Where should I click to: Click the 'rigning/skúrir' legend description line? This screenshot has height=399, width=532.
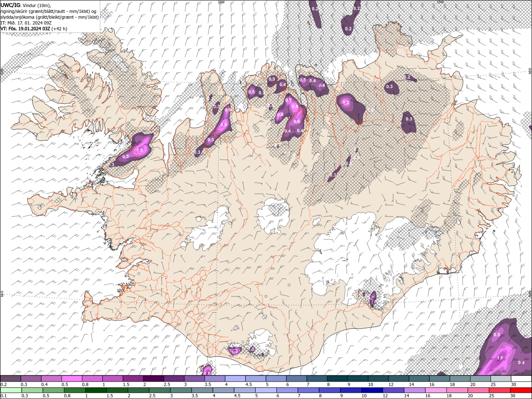tap(49, 11)
